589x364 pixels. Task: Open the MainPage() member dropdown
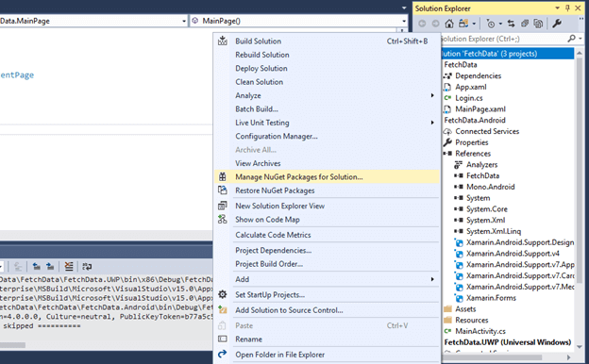404,21
